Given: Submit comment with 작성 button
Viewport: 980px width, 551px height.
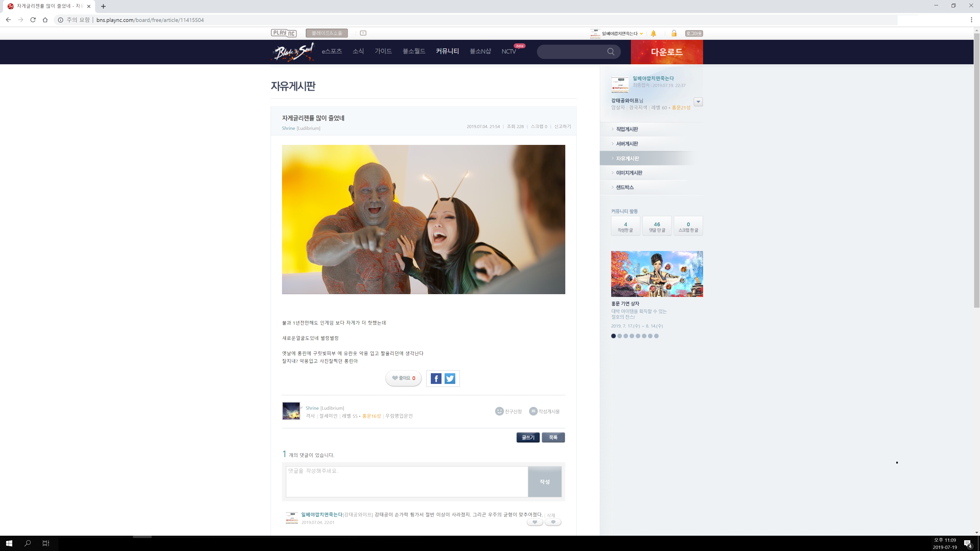Looking at the screenshot, I should point(544,481).
